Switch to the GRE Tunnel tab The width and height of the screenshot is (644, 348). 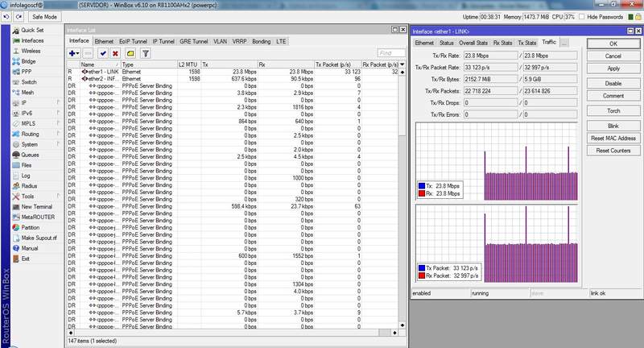click(x=194, y=42)
